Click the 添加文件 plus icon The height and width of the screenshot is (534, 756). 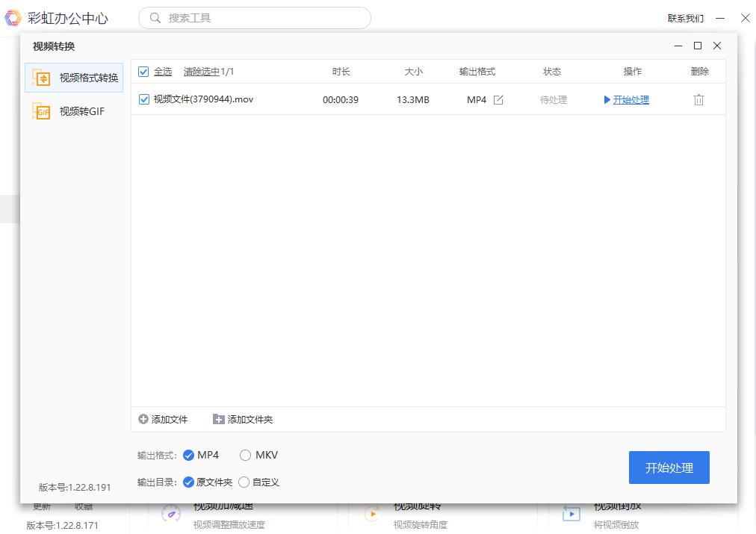point(142,419)
